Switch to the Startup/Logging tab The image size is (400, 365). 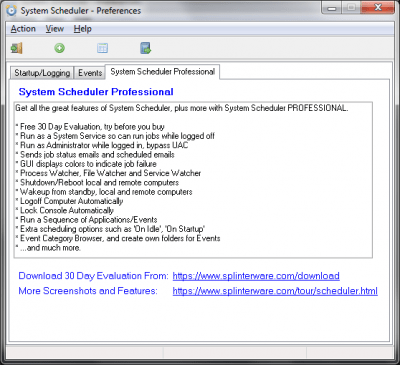point(42,73)
